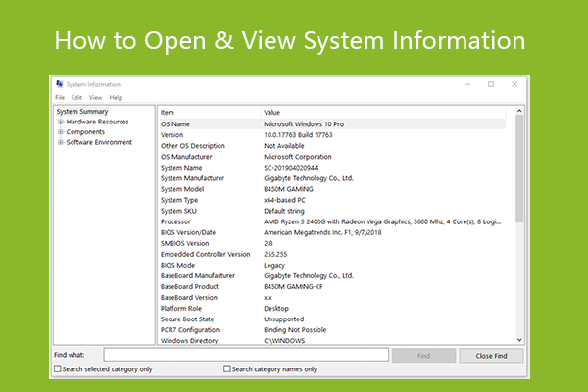This screenshot has height=392, width=588.
Task: Click the System Information title bar icon
Action: point(59,84)
